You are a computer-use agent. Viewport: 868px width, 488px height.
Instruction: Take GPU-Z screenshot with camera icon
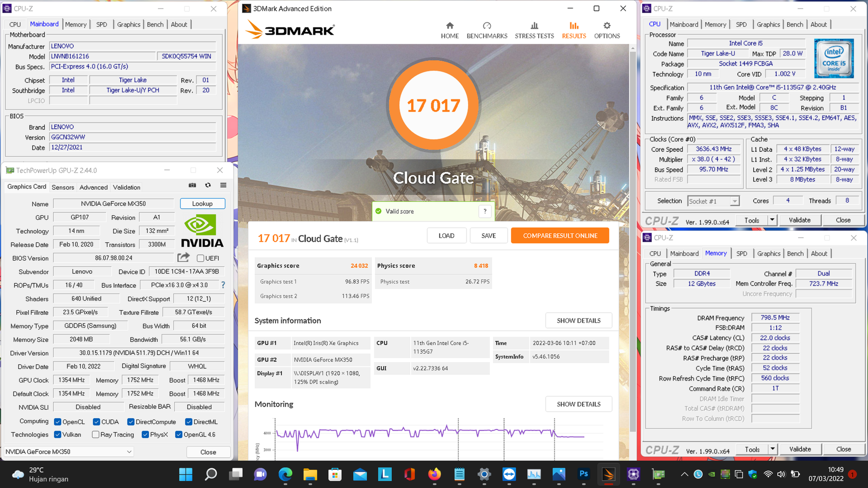pyautogui.click(x=192, y=185)
